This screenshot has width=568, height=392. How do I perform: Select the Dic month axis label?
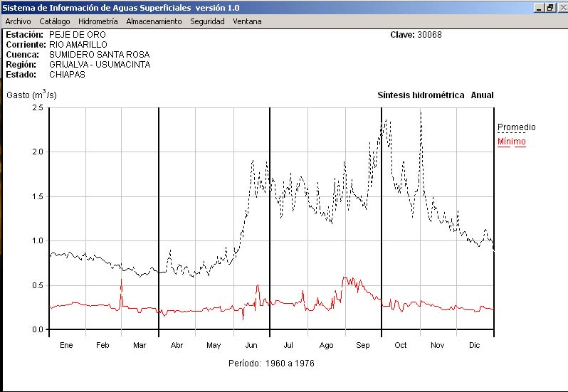click(474, 346)
